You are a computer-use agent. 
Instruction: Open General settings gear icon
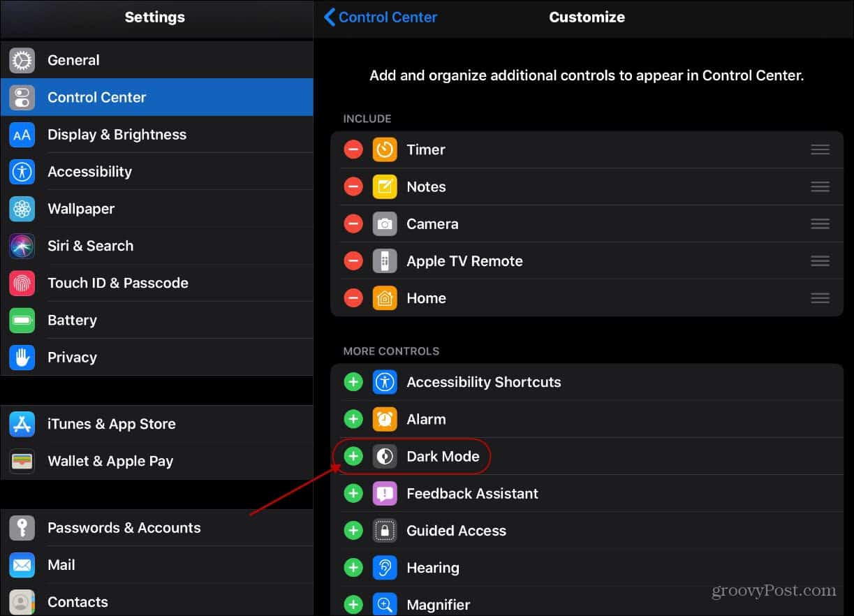(x=22, y=60)
